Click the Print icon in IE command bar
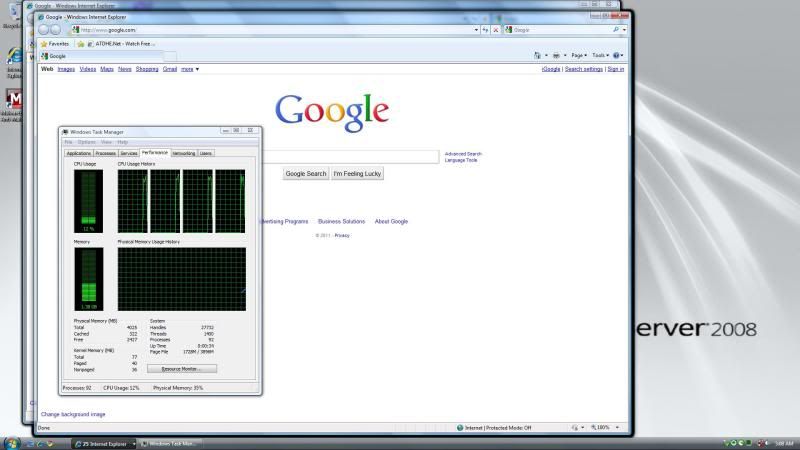Screen dimensions: 800x450 (x=556, y=55)
